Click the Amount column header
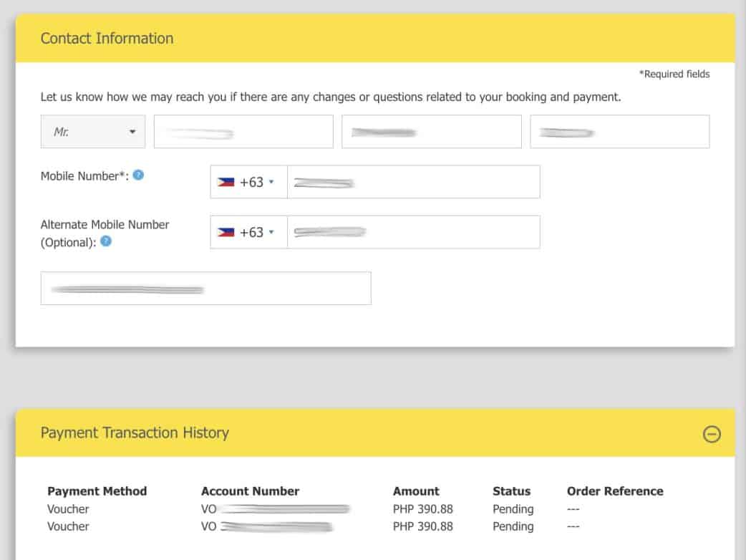The height and width of the screenshot is (560, 746). [416, 491]
